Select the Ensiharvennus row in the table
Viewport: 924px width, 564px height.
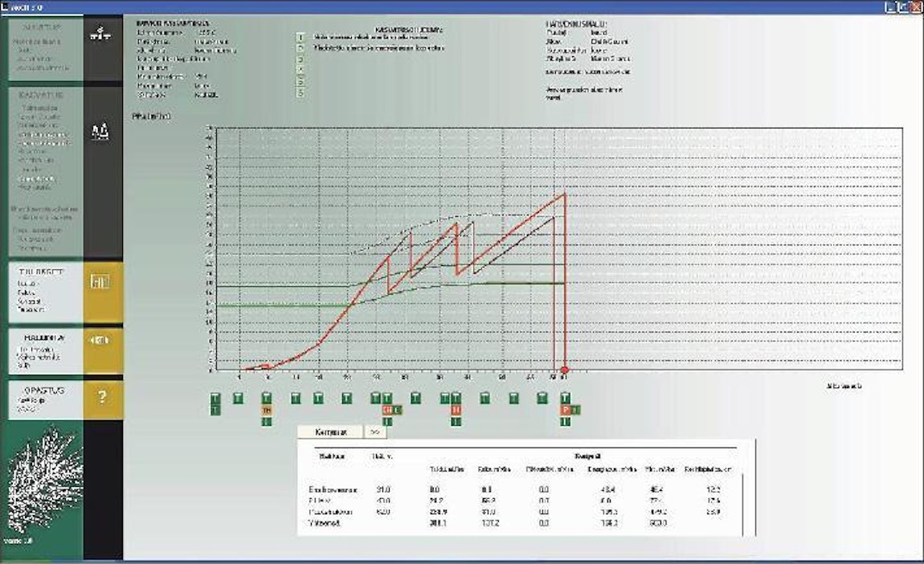[x=333, y=488]
